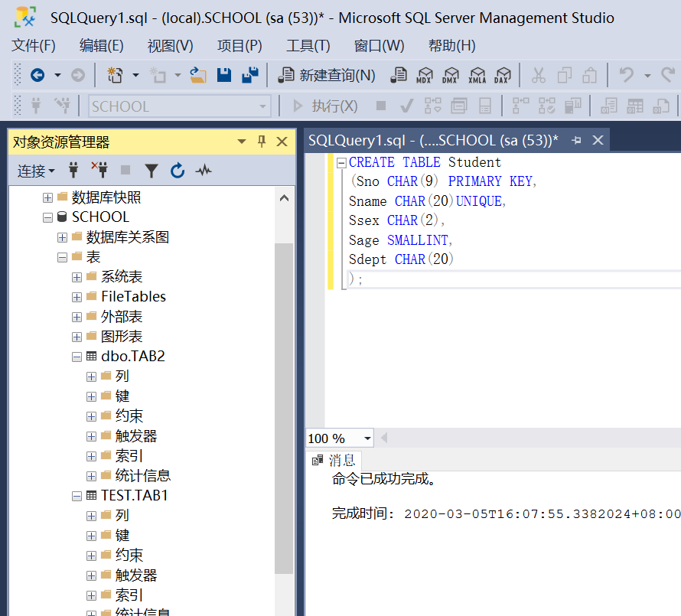Screen dimensions: 681x616
Task: Click the open file folder icon
Action: (198, 75)
